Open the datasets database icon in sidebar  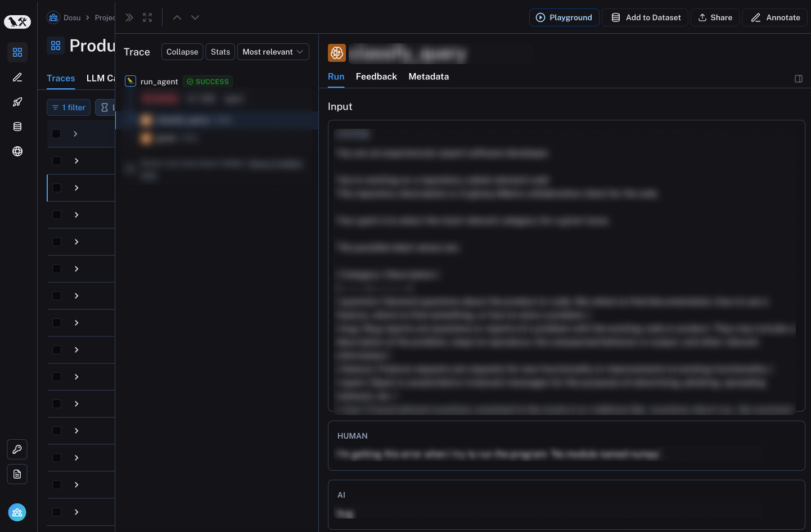click(x=17, y=127)
